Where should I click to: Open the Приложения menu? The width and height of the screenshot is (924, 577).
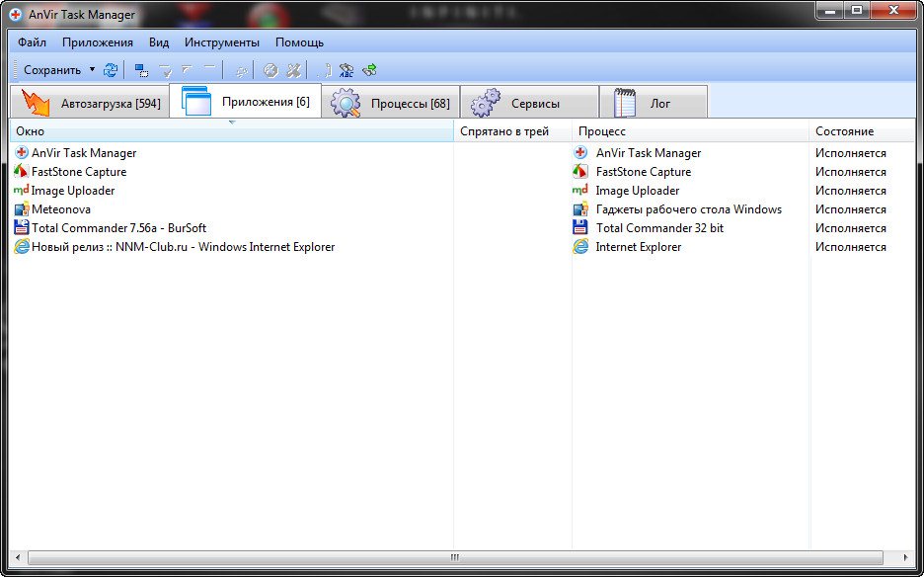pos(97,42)
